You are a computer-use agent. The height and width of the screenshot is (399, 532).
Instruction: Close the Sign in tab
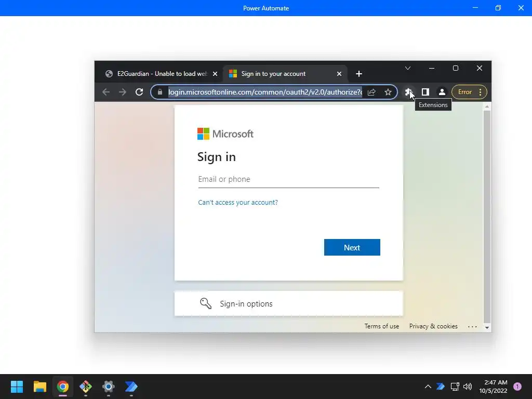339,74
